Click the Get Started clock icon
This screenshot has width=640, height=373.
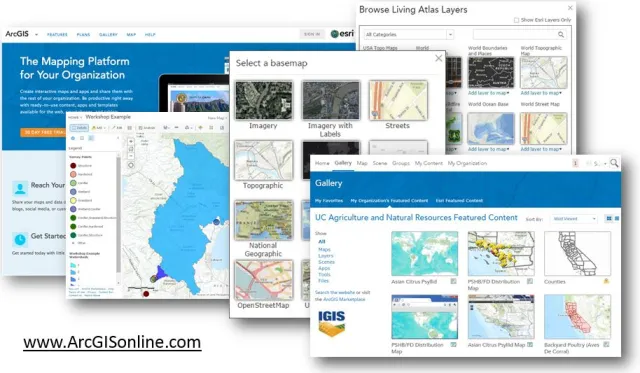[20, 239]
